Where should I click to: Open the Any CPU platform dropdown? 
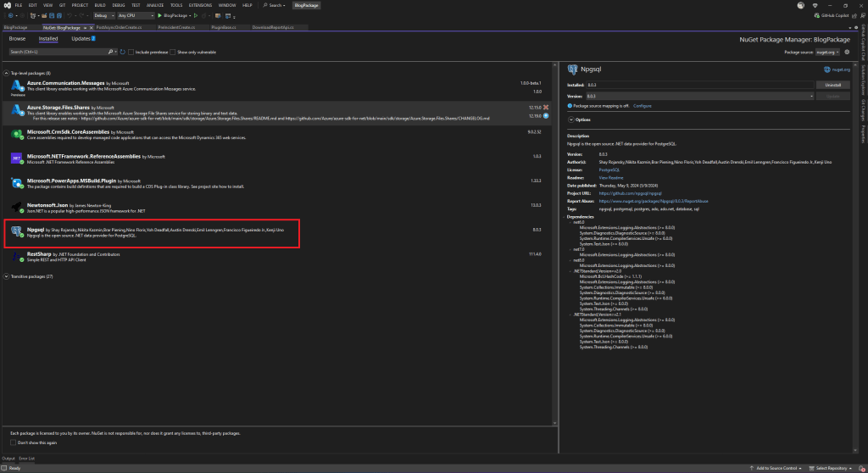[136, 15]
